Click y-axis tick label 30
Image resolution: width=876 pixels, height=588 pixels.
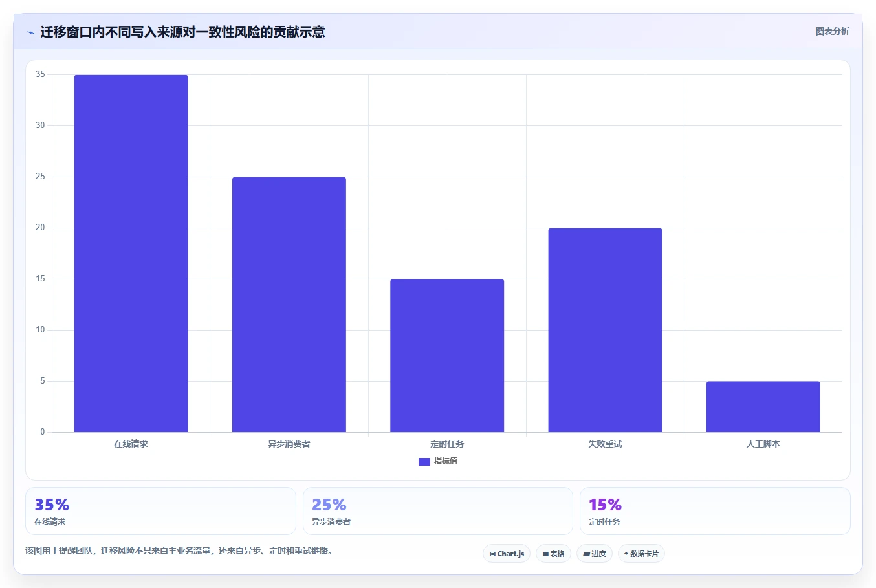point(41,125)
